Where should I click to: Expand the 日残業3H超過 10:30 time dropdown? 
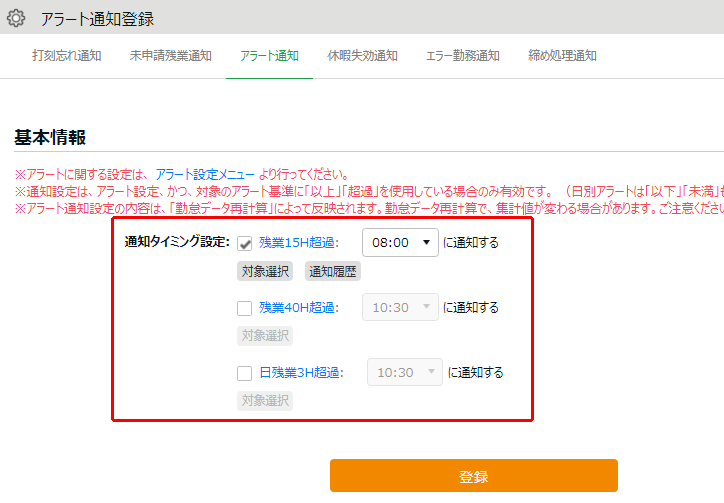[405, 373]
